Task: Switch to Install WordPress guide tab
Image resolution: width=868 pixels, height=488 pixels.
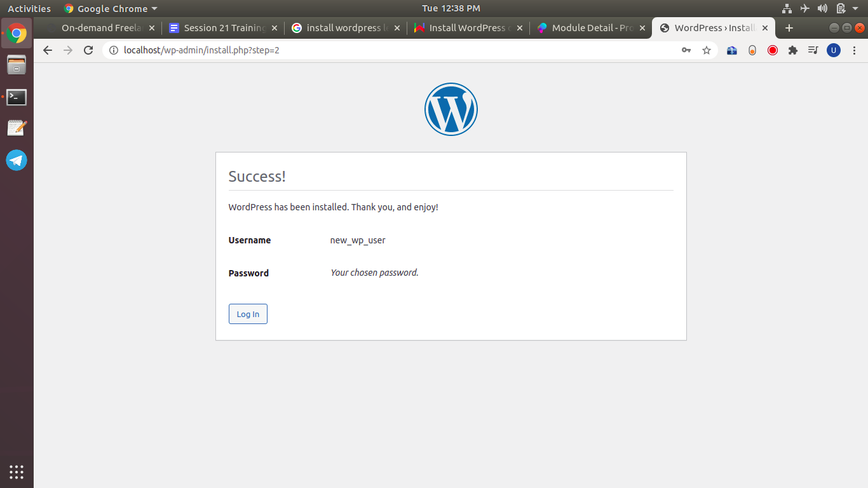Action: (x=468, y=28)
